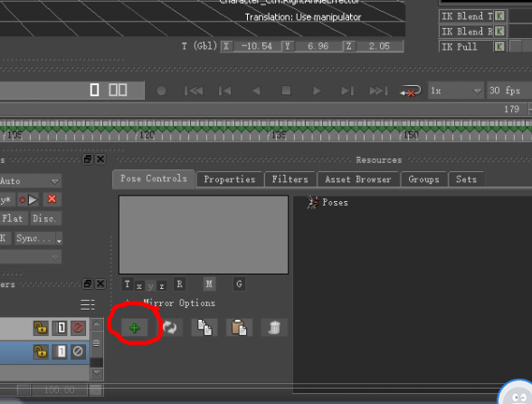
Task: Toggle the z translation axis option
Action: [x=162, y=286]
